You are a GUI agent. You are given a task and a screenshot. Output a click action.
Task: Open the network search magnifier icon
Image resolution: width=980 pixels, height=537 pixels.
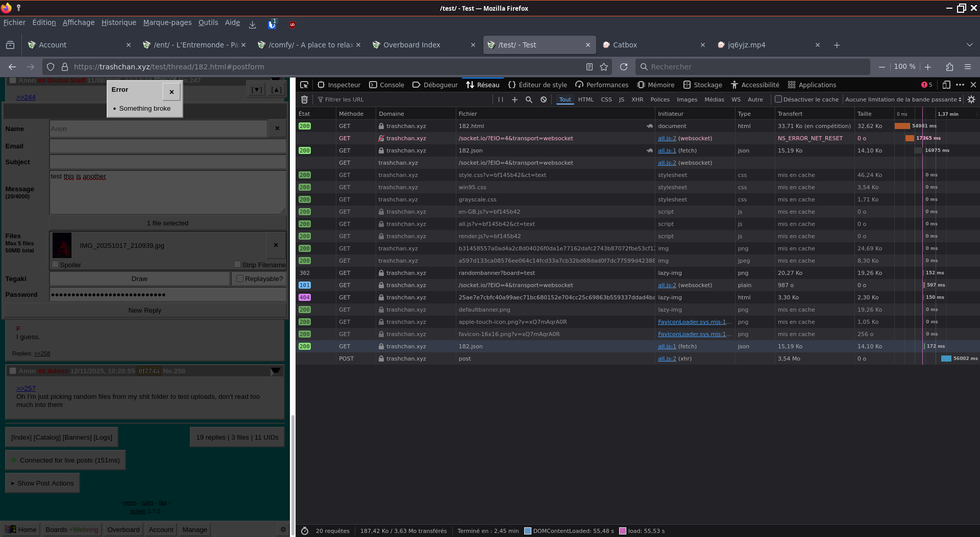click(529, 99)
